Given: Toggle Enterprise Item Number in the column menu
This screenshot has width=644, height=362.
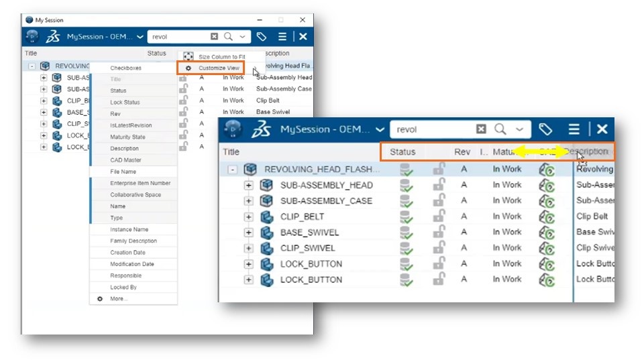Looking at the screenshot, I should click(133, 183).
